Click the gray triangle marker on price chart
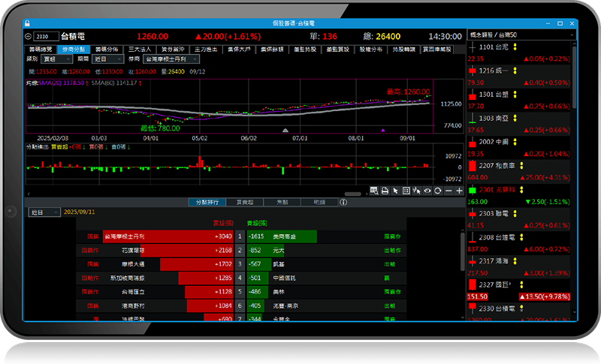The width and height of the screenshot is (601, 364). 285,130
